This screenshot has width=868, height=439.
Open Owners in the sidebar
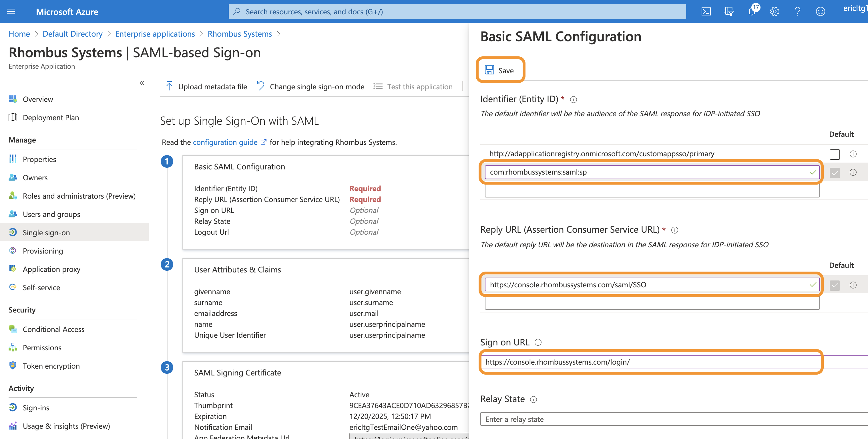[x=35, y=178]
